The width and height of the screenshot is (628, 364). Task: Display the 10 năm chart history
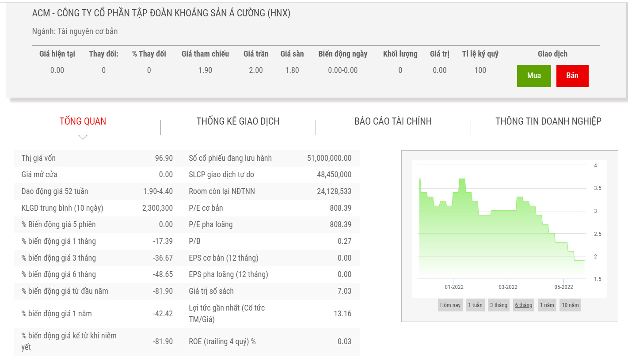(x=570, y=305)
